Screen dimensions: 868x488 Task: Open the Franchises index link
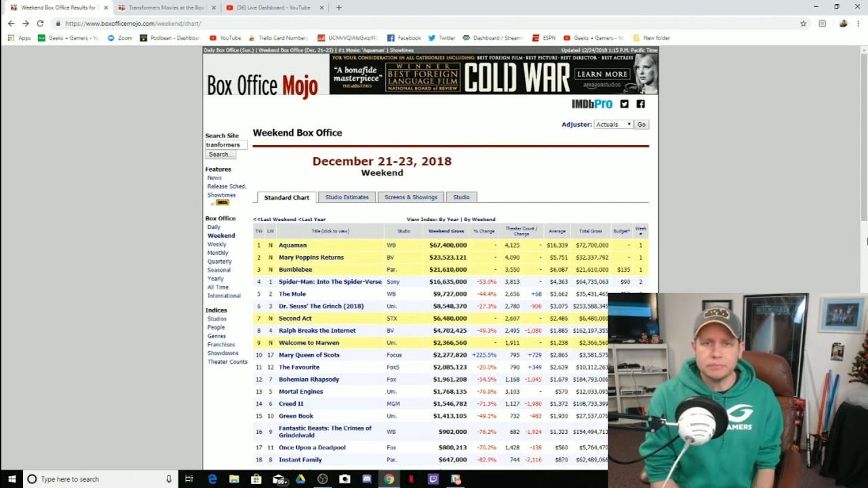[x=221, y=345]
